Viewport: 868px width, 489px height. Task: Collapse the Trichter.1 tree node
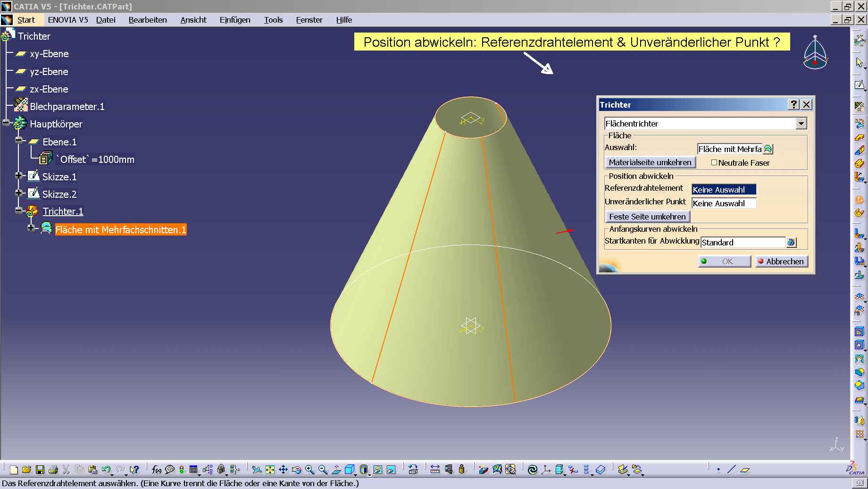coord(19,211)
